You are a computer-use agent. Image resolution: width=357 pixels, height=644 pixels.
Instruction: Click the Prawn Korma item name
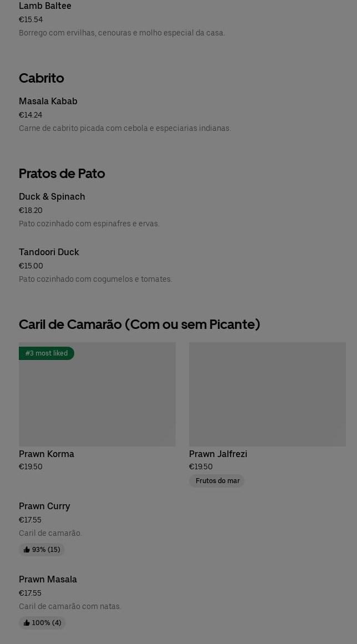tap(47, 454)
